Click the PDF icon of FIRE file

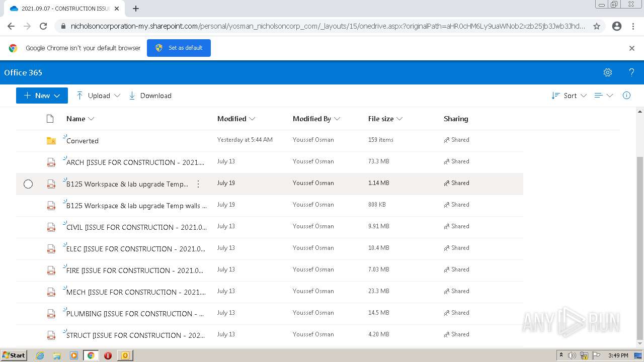pos(51,270)
